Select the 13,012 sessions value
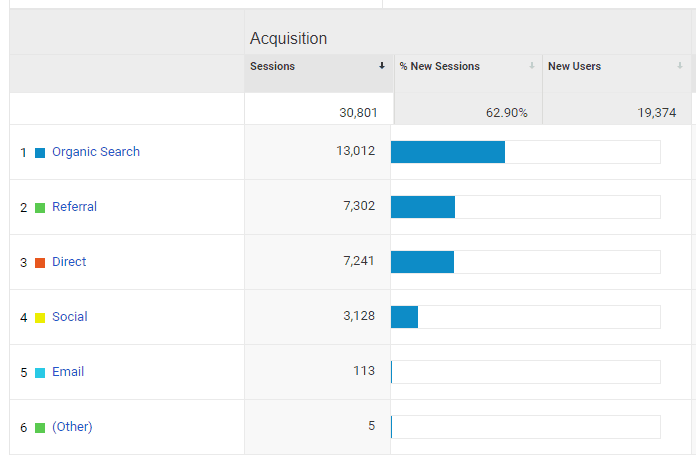This screenshot has width=696, height=461. pyautogui.click(x=356, y=151)
